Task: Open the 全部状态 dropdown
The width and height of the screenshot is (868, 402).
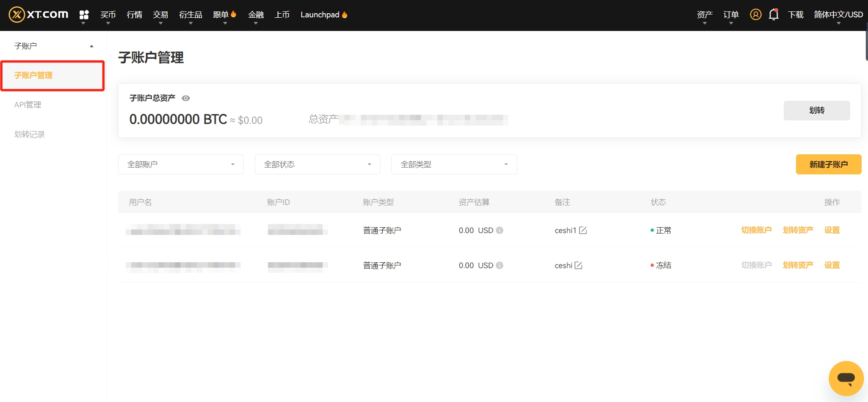Action: [318, 164]
